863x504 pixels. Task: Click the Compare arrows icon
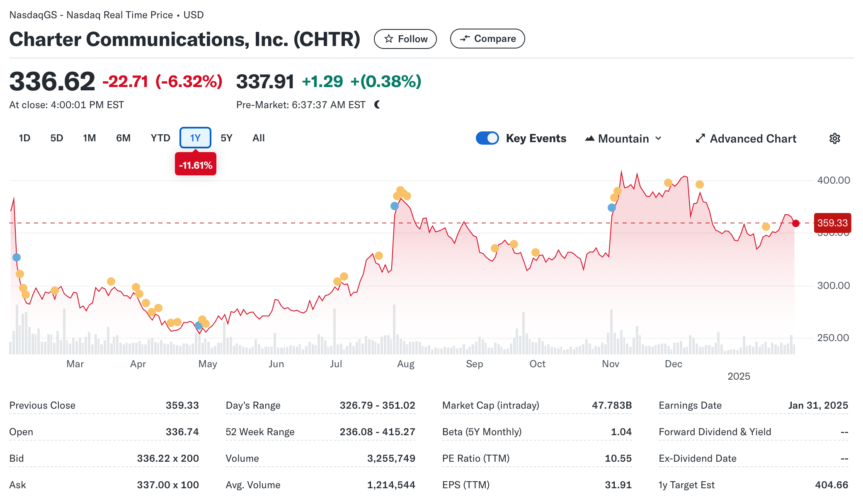tap(465, 39)
